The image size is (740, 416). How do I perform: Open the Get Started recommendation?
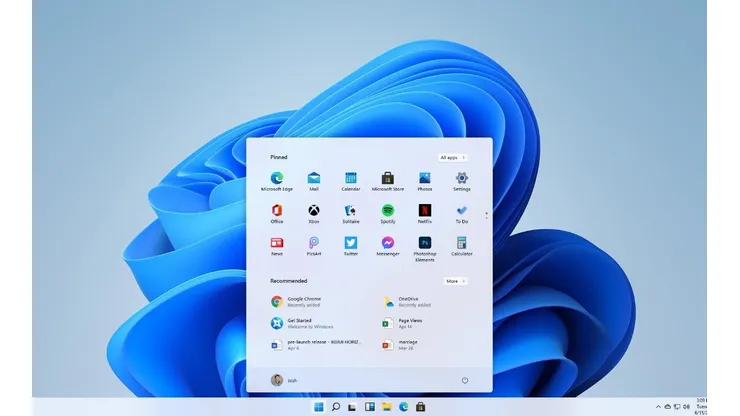[302, 323]
